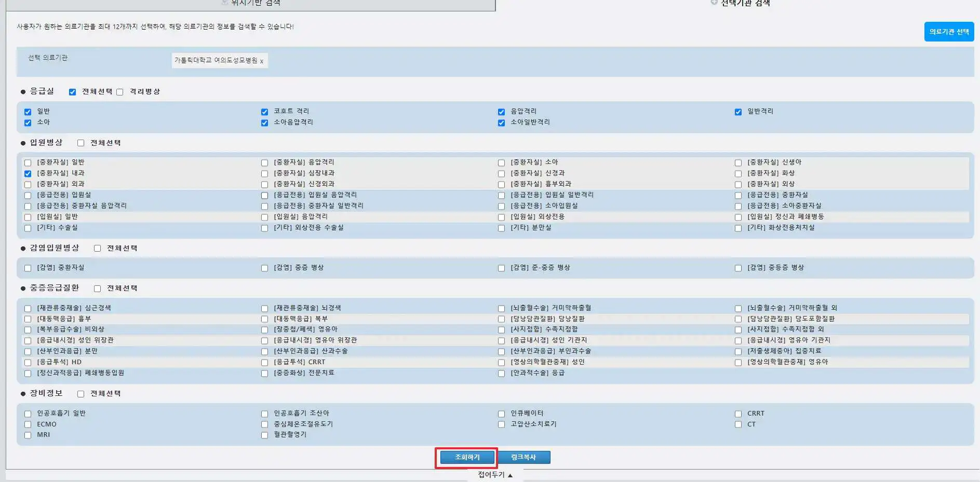
Task: Check 중증응급질환 전체선택 checkbox
Action: [x=97, y=288]
